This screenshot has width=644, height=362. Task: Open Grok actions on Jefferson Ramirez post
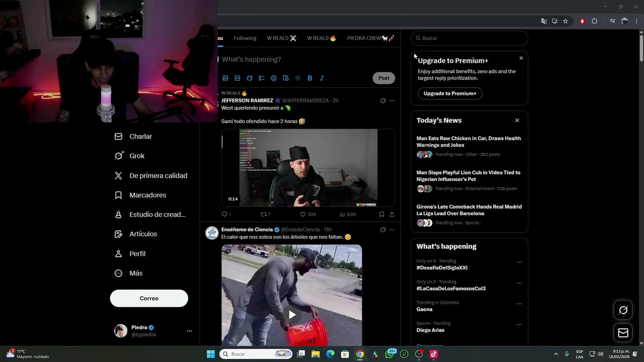383,101
